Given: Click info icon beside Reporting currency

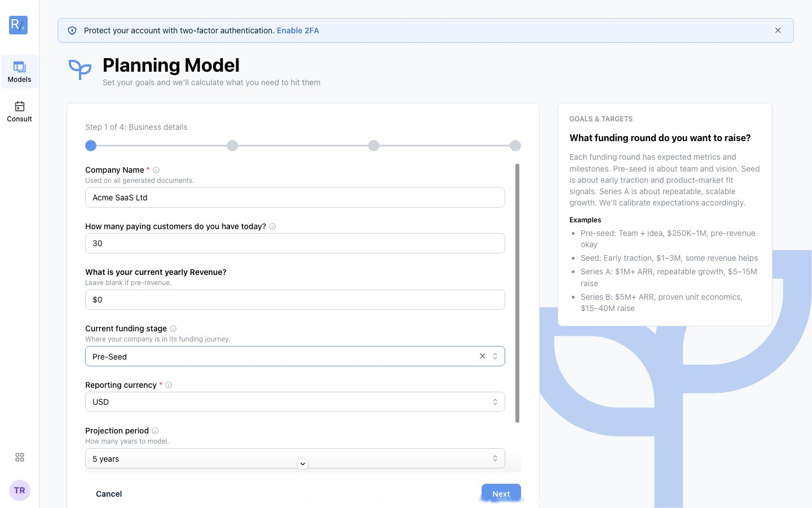Looking at the screenshot, I should [169, 385].
